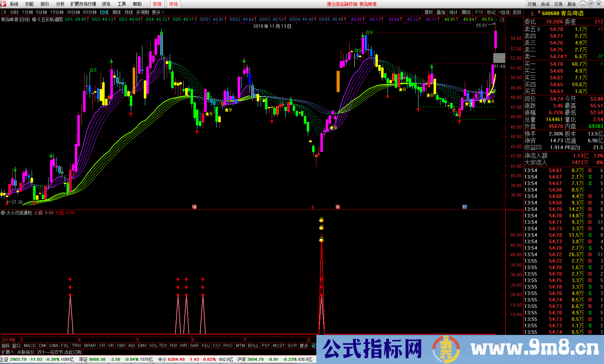
Task: Select the 月线 period
Action: [x=129, y=12]
